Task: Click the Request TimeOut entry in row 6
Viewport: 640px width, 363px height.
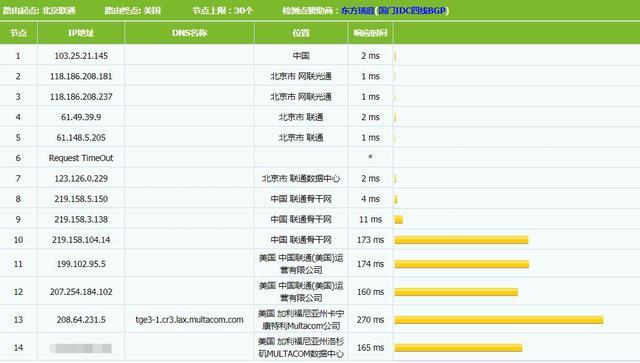Action: 81,158
